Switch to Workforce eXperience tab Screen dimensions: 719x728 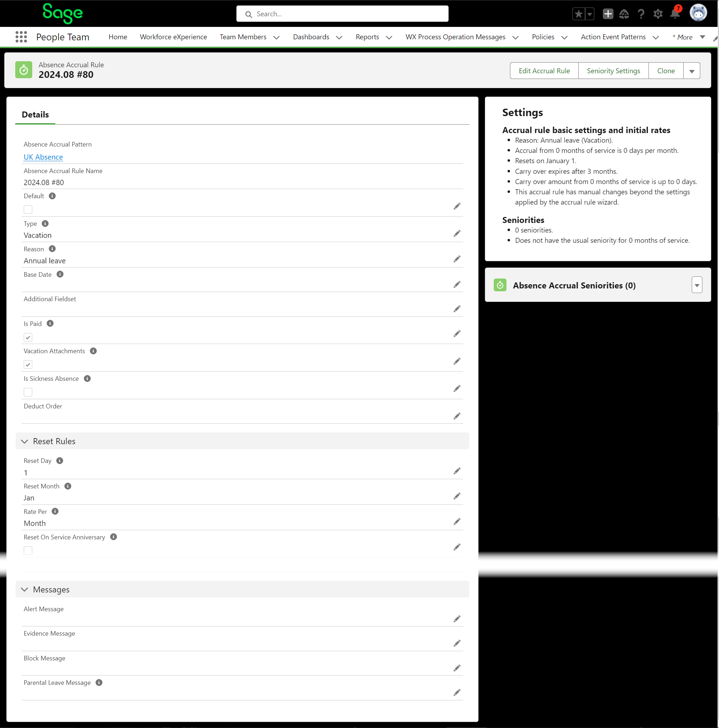[x=173, y=37]
